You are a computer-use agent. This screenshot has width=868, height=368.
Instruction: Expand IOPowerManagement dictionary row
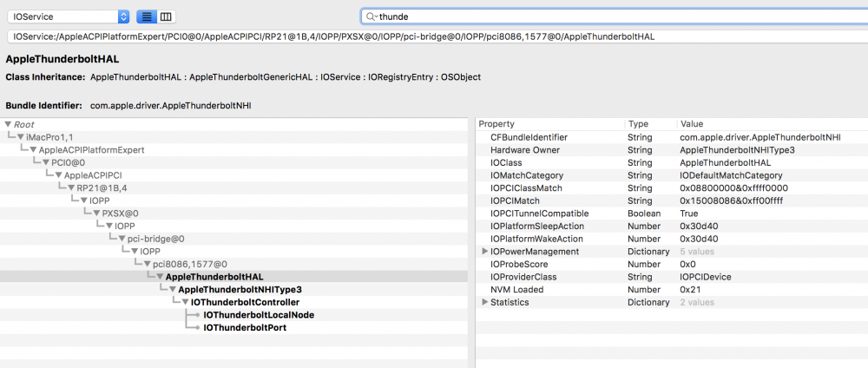(x=485, y=251)
